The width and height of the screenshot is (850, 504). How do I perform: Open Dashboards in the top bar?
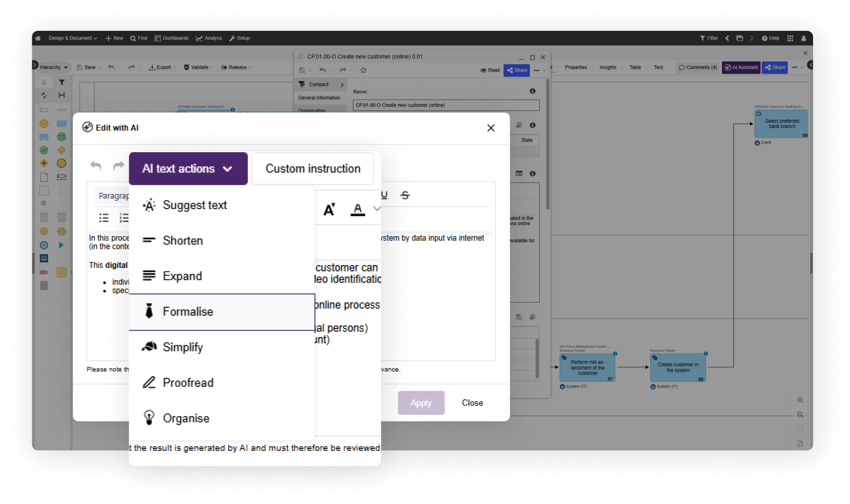point(172,38)
